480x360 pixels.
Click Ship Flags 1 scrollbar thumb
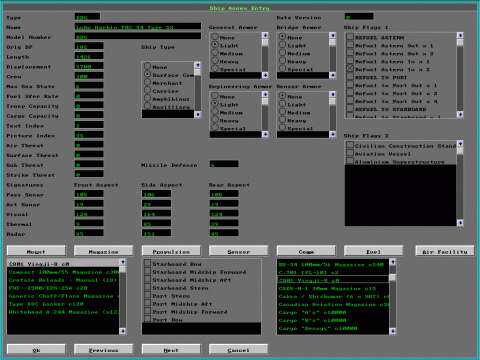click(x=460, y=42)
